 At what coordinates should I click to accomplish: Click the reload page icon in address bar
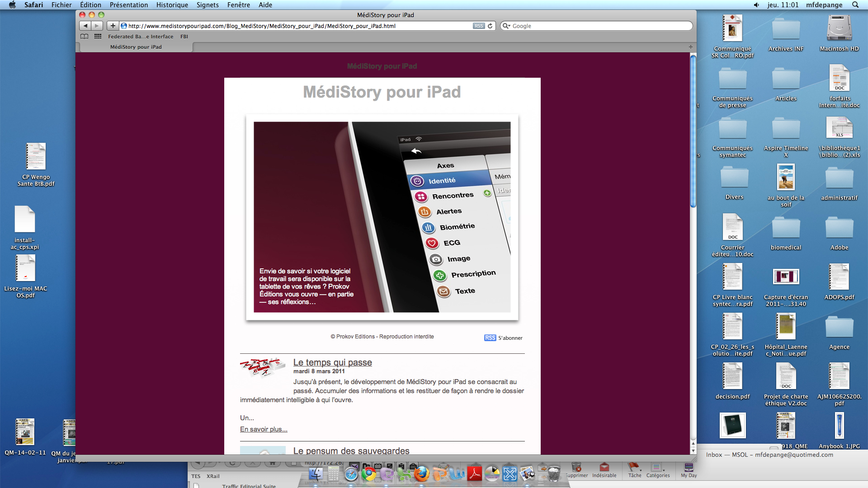click(x=490, y=26)
